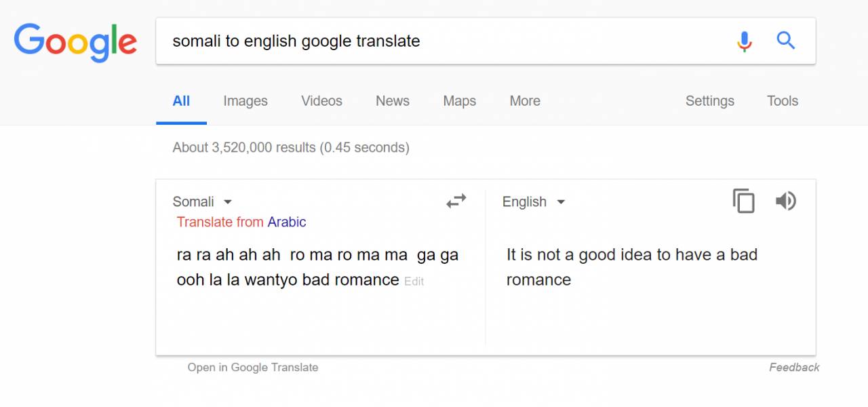Click the Google logo

click(x=75, y=42)
